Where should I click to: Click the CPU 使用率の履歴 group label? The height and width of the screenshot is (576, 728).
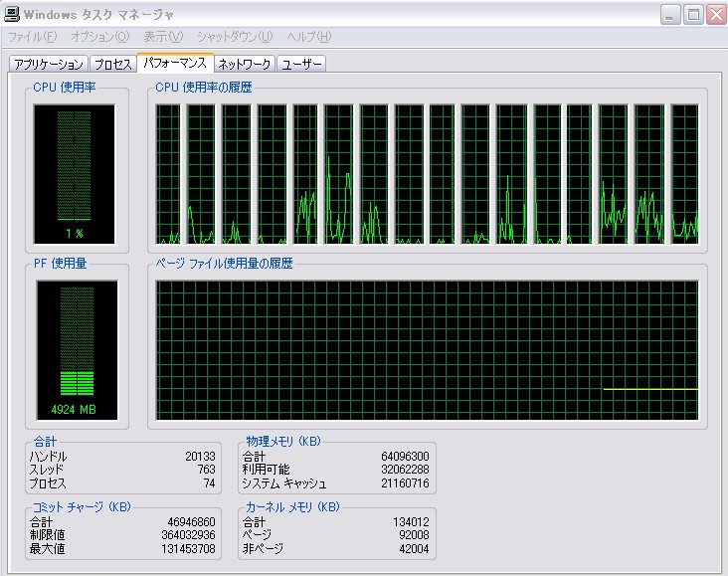pos(203,88)
